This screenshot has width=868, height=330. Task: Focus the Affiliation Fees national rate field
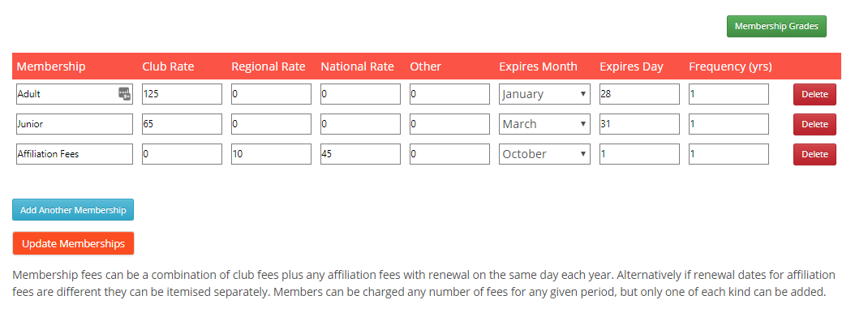[x=360, y=154]
